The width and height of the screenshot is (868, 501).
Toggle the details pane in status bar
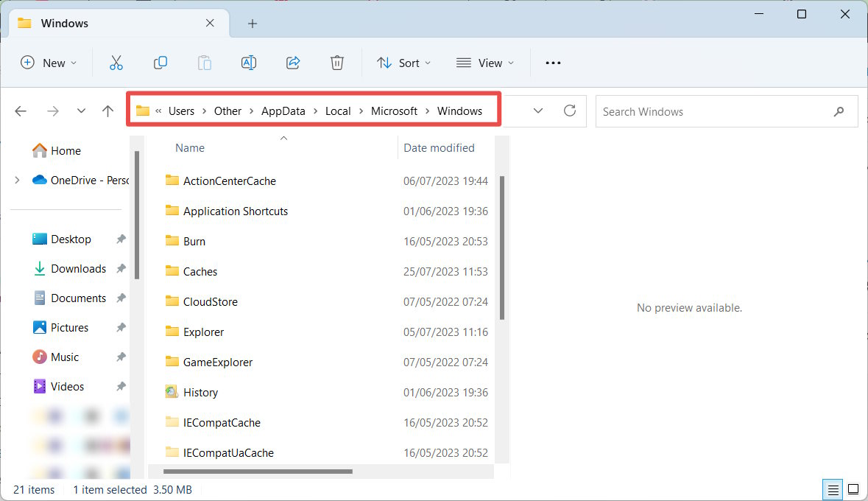pyautogui.click(x=853, y=489)
